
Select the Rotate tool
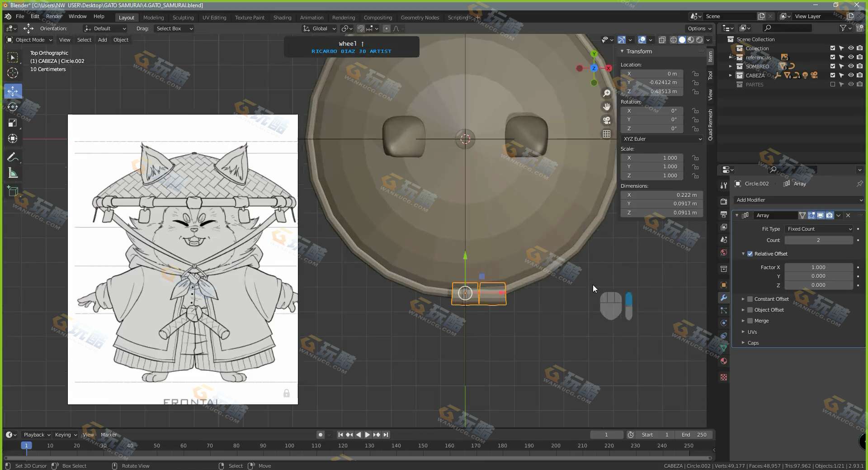[x=13, y=107]
